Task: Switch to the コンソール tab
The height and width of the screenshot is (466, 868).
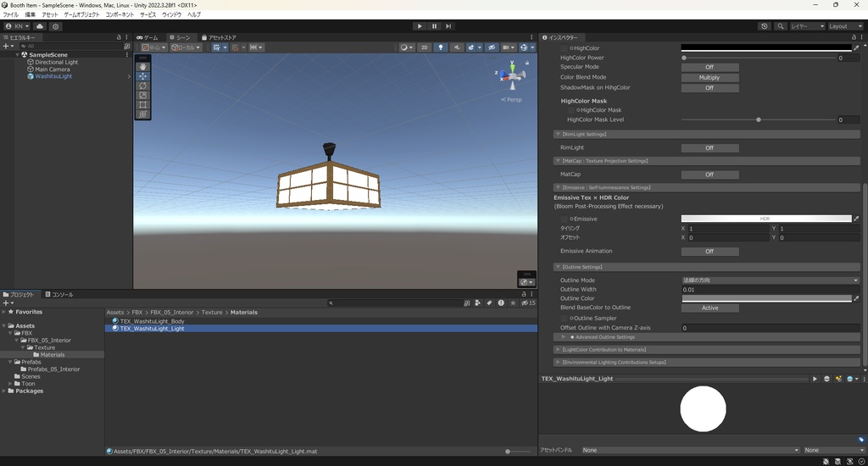Action: click(59, 295)
